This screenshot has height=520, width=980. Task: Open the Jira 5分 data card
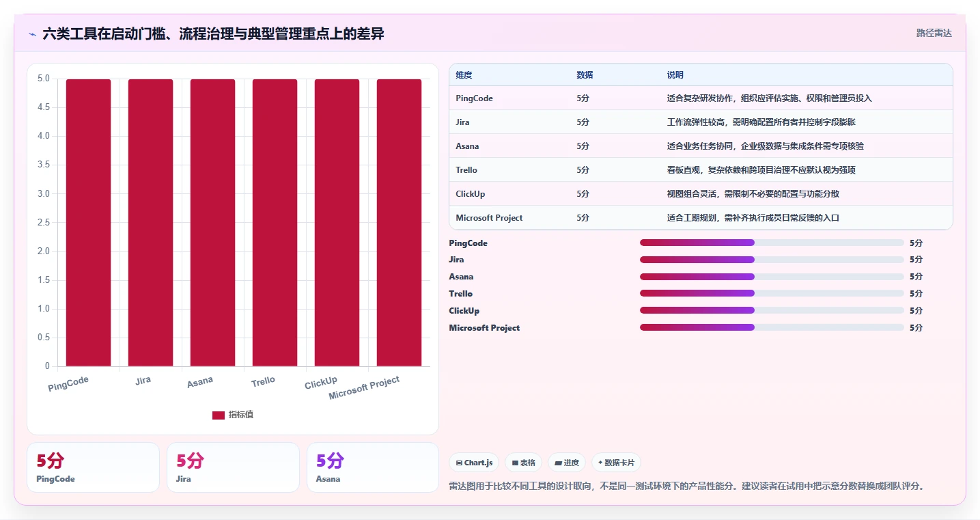point(233,467)
